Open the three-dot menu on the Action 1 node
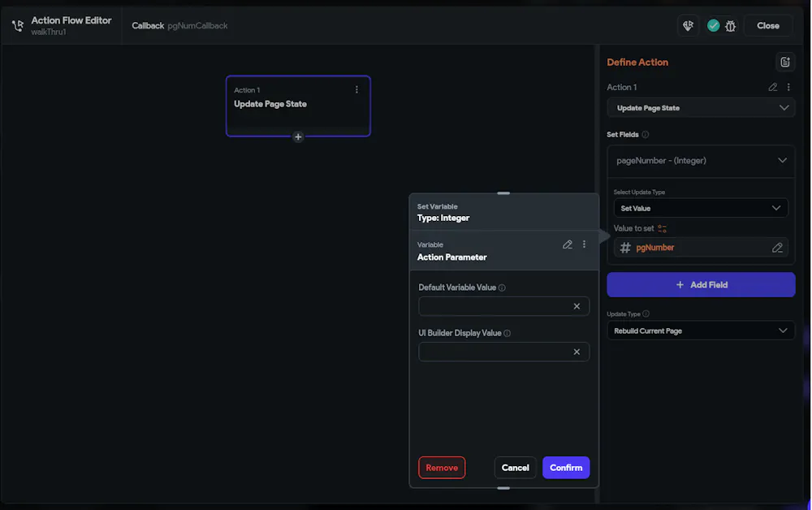This screenshot has width=812, height=510. pos(356,89)
